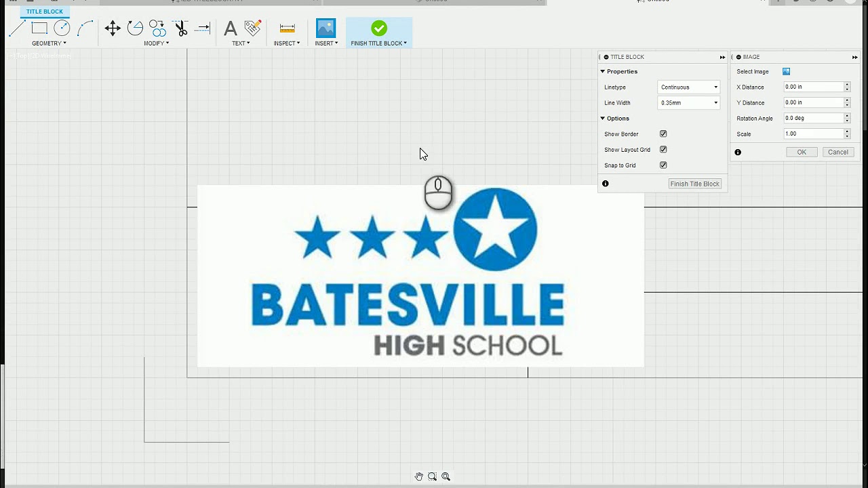
Task: Collapse the Title Block panel with minus icon
Action: tap(606, 57)
